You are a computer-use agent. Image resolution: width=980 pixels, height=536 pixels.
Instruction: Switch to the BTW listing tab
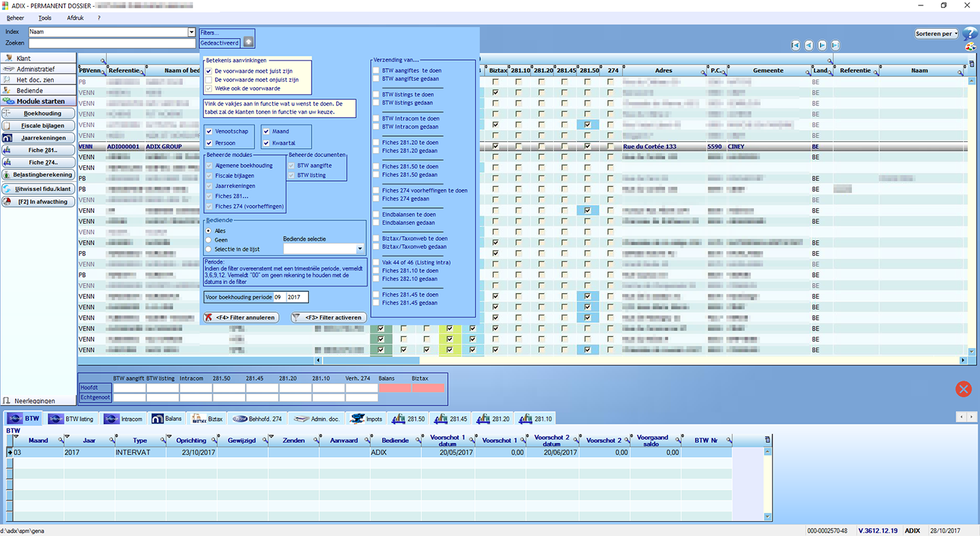tap(71, 419)
